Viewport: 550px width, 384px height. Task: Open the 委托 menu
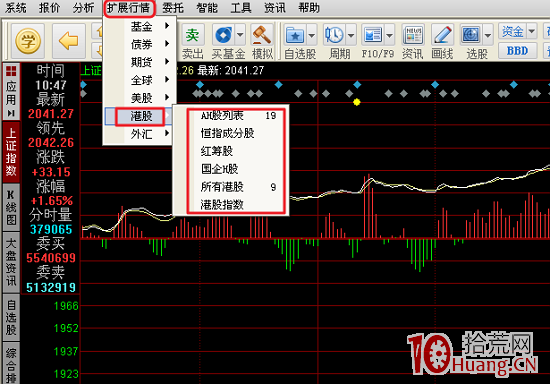[x=173, y=8]
